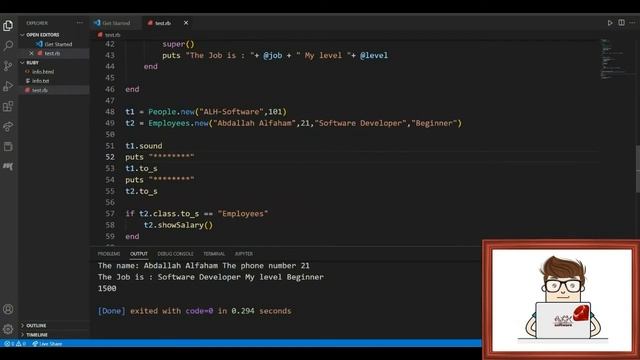This screenshot has height=360, width=640.
Task: Click the Run Code play button
Action: 610,23
